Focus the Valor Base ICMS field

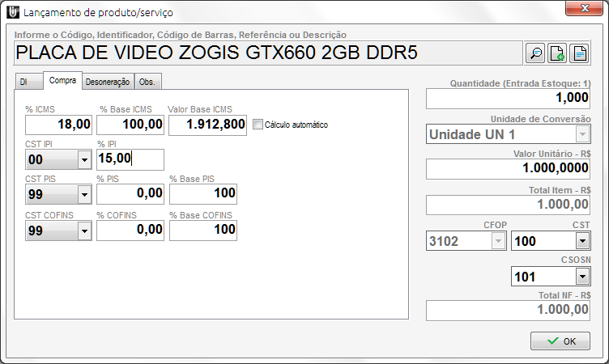coord(207,125)
